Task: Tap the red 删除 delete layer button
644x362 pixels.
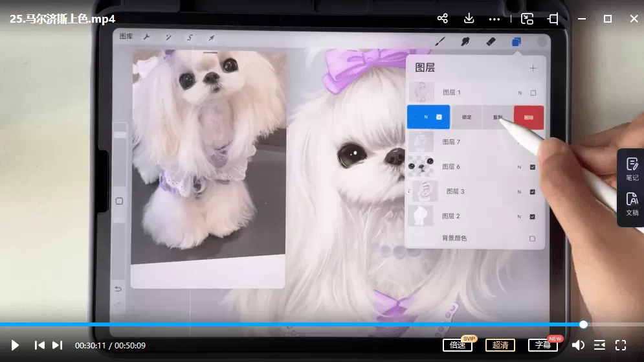Action: 529,117
